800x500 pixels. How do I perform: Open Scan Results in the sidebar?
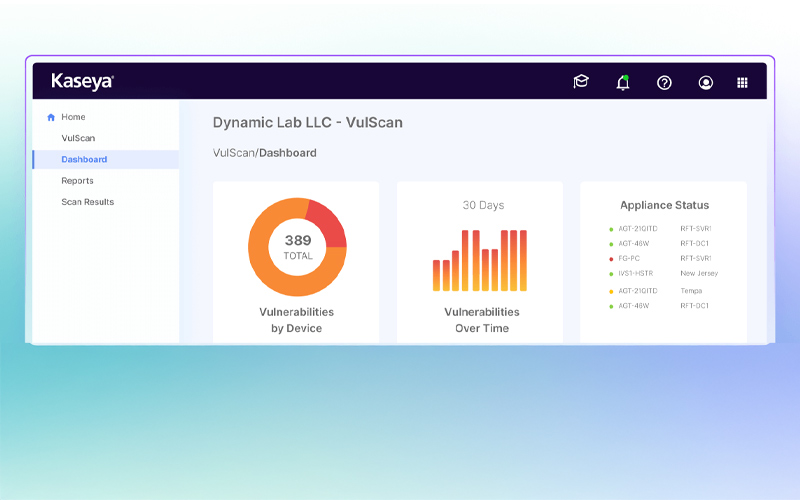pyautogui.click(x=87, y=202)
